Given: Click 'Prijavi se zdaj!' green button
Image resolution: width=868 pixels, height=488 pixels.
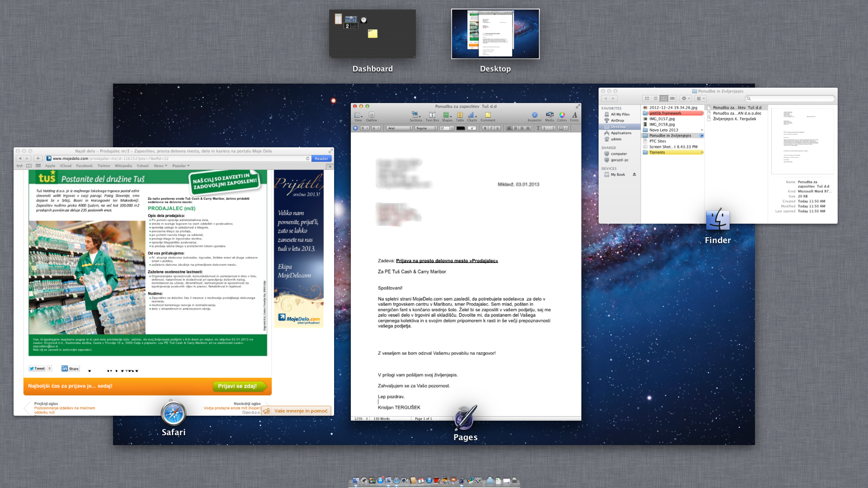Looking at the screenshot, I should pos(239,386).
